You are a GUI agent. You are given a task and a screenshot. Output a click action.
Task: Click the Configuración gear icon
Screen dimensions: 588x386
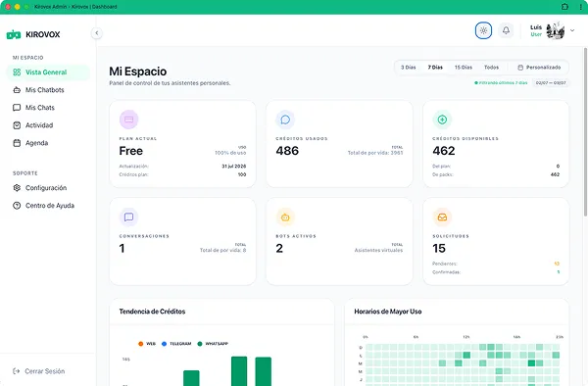(x=17, y=188)
